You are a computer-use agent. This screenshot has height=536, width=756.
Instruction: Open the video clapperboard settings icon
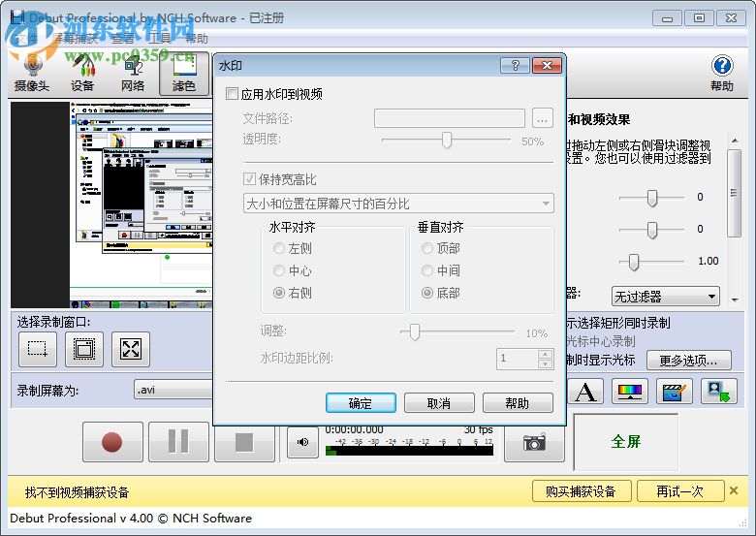(675, 391)
